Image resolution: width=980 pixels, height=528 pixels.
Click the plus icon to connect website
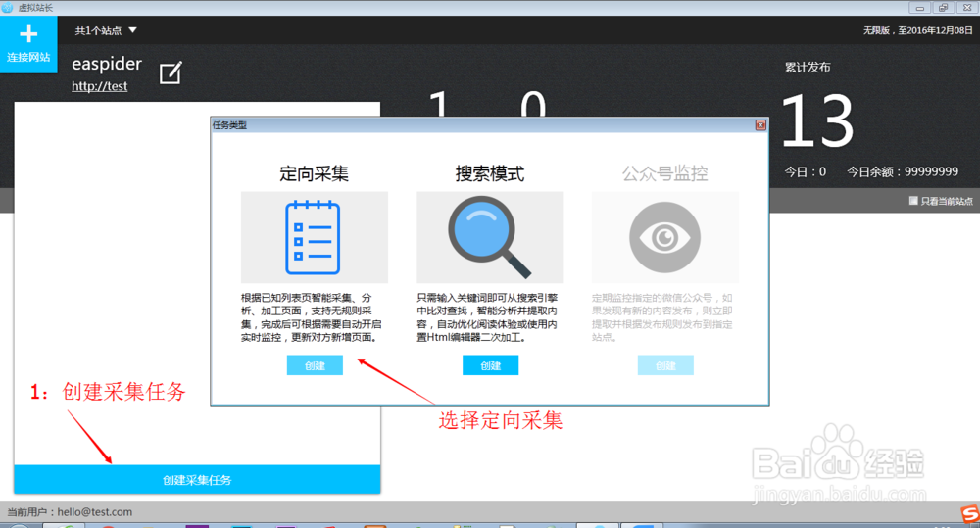pos(28,33)
